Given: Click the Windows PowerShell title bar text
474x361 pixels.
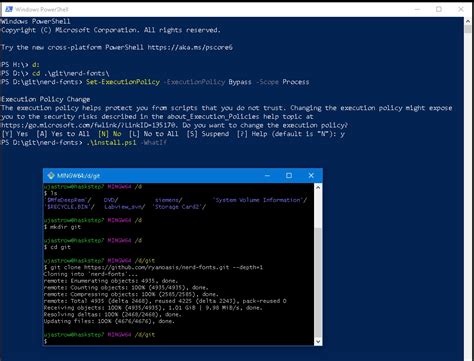Looking at the screenshot, I should [42, 9].
